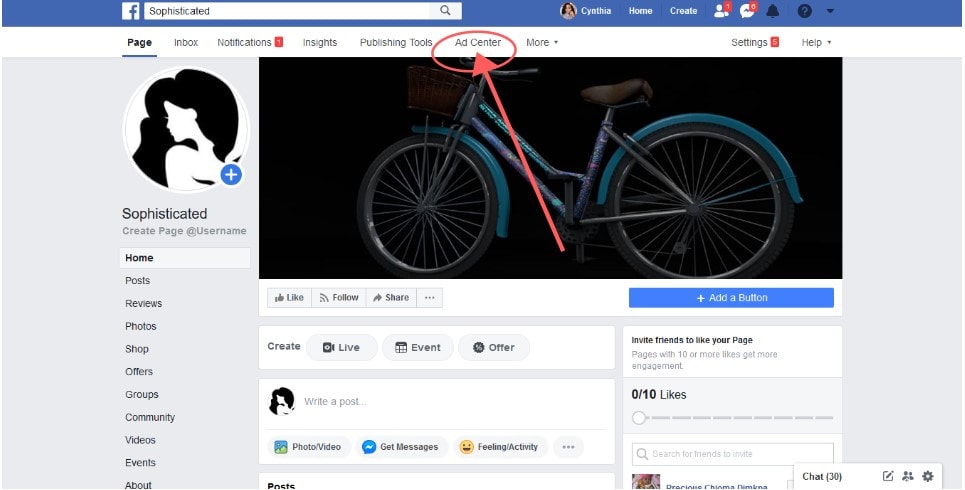Select Photos in the left sidebar
The height and width of the screenshot is (490, 965).
tap(140, 326)
